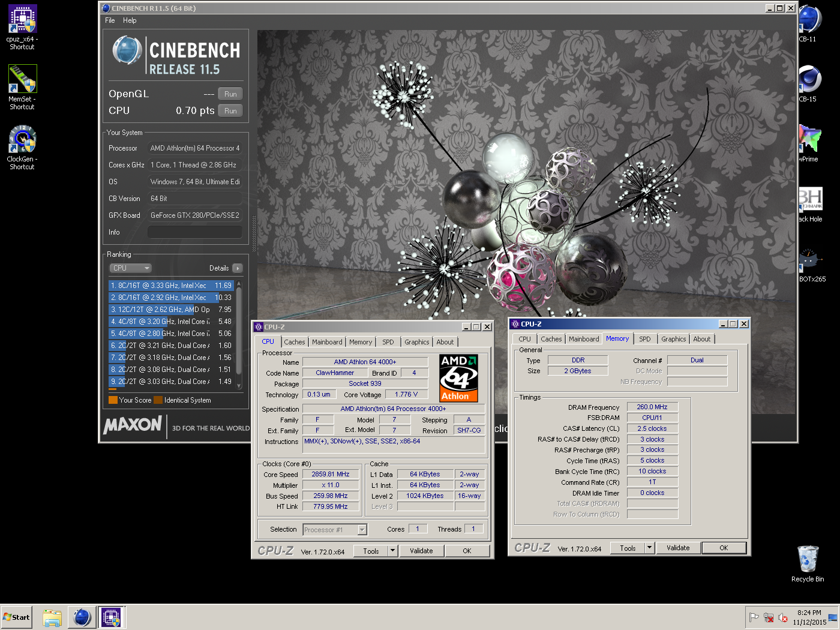Screen dimensions: 840x630
Task: Open the ClockGen shortcut desktop icon
Action: point(22,147)
